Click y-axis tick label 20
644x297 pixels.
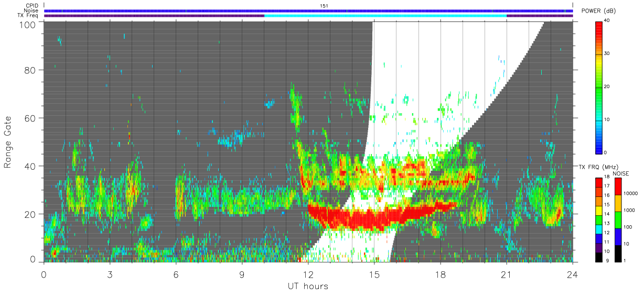(x=31, y=214)
